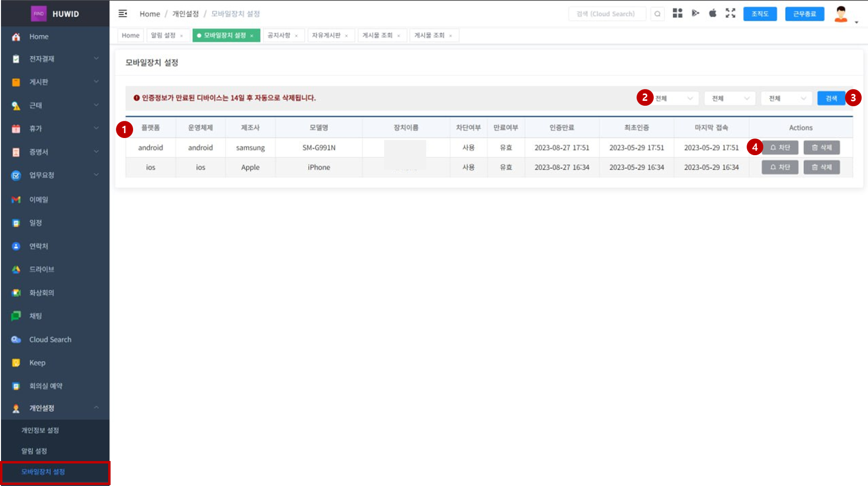Expand the 전자결재 sidebar menu
Viewport: 868px width, 486px height.
[55, 59]
